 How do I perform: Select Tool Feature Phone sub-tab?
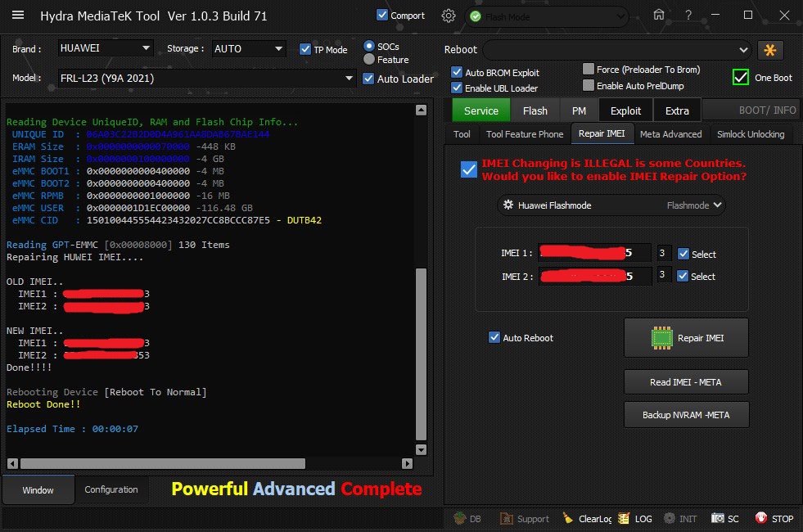(x=525, y=134)
